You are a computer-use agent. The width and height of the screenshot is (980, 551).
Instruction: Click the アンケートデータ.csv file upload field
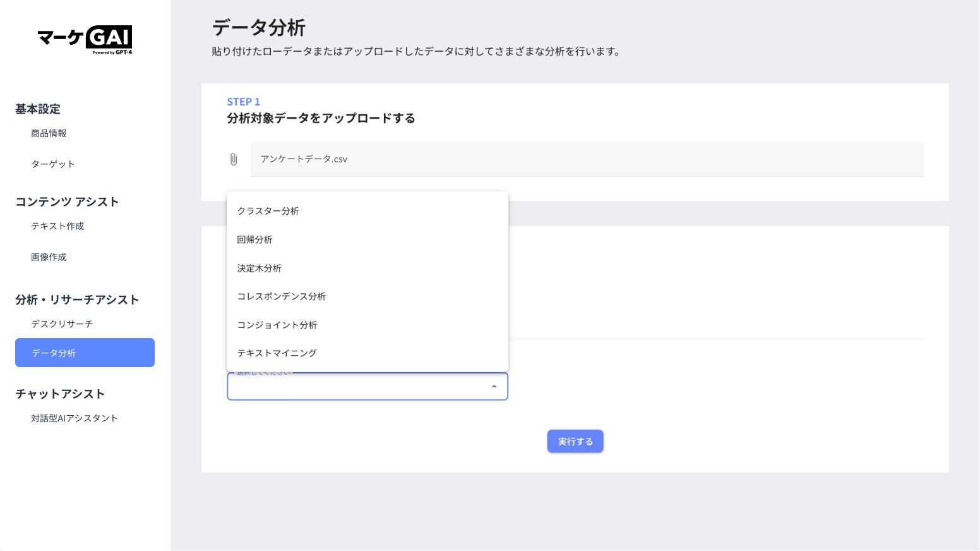[587, 159]
